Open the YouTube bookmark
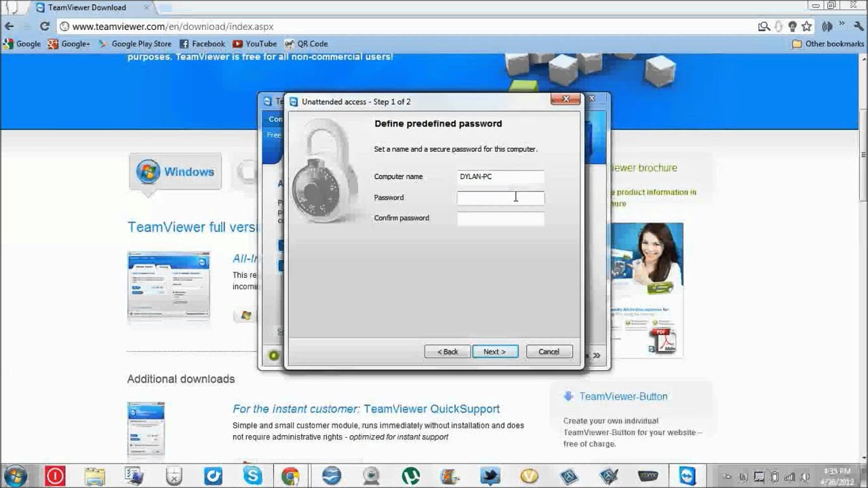 [x=255, y=43]
